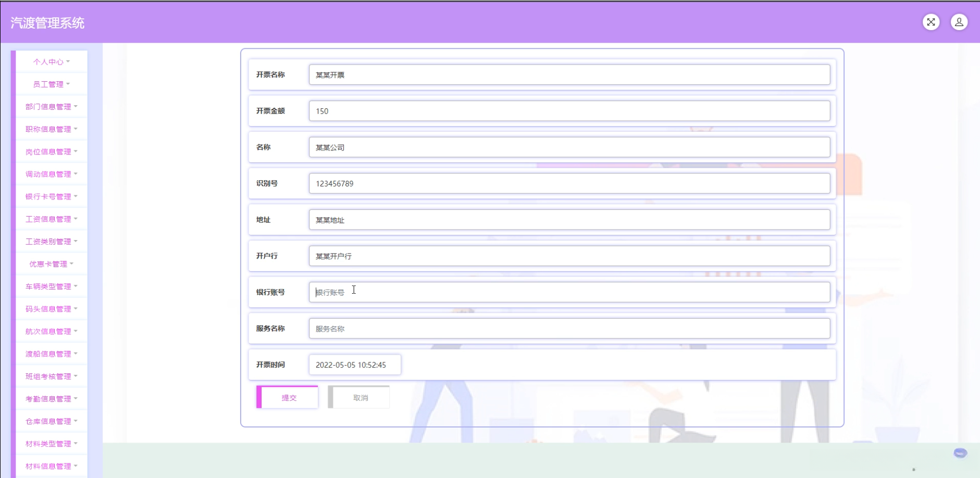
Task: Toggle fullscreen mode icon in header
Action: [x=931, y=22]
